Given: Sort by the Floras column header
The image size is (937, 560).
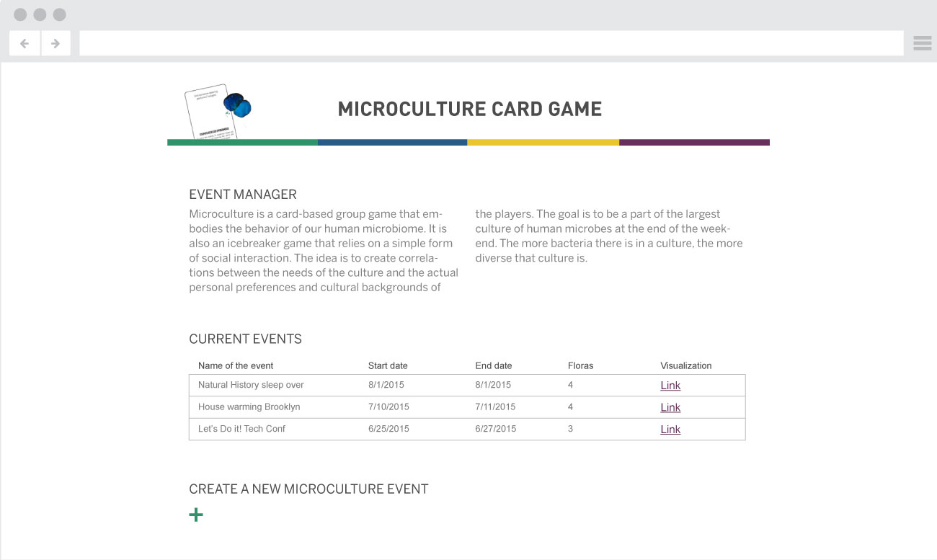Looking at the screenshot, I should (x=580, y=365).
